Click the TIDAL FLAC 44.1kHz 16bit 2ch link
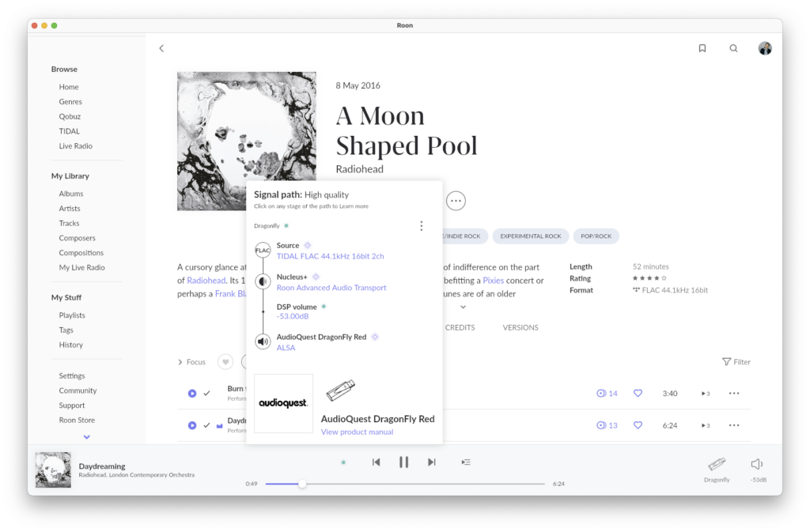The height and width of the screenshot is (532, 810). (330, 256)
